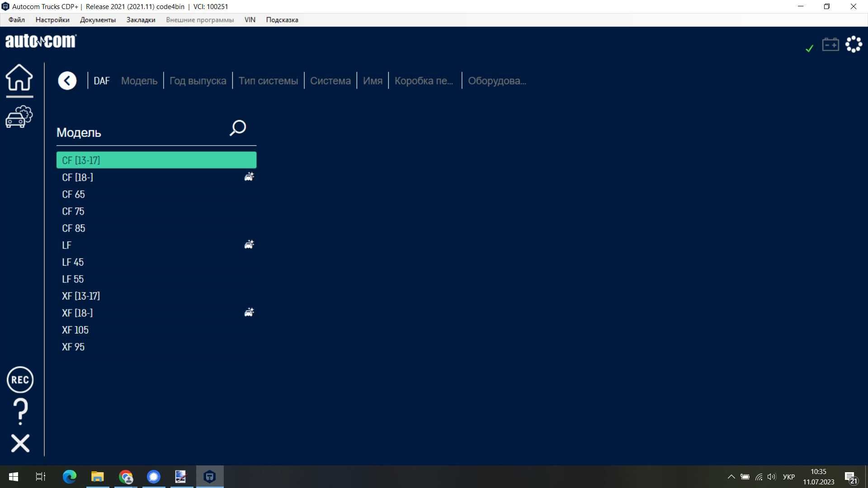Screen dimensions: 868x488
Task: Open the Настройки menu
Action: tap(52, 20)
